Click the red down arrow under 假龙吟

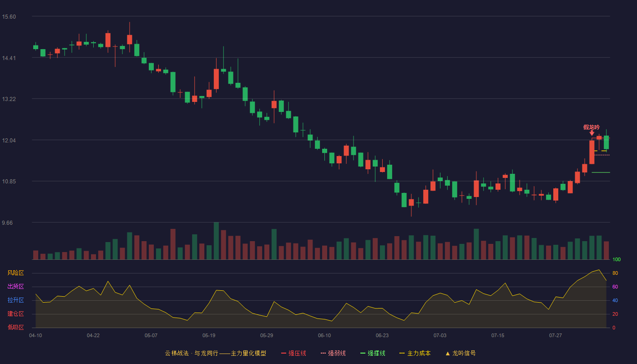coord(592,133)
